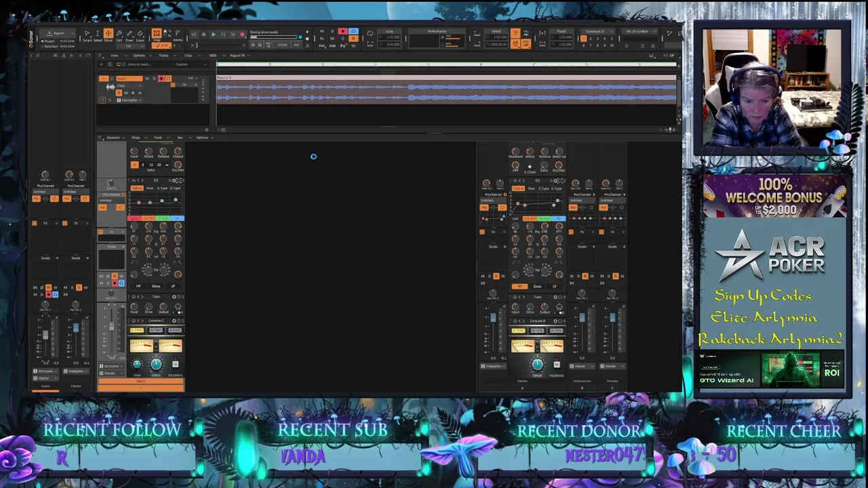Solo the Audio track in the track pane
The width and height of the screenshot is (868, 488).
click(x=155, y=79)
